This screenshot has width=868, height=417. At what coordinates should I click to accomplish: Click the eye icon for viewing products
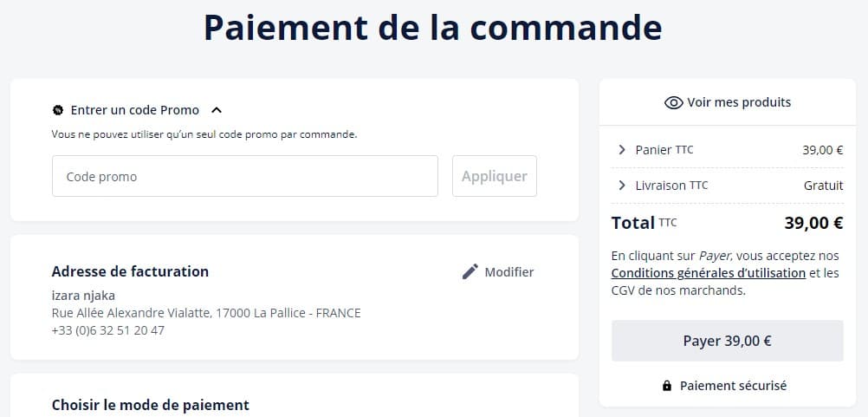coord(673,102)
